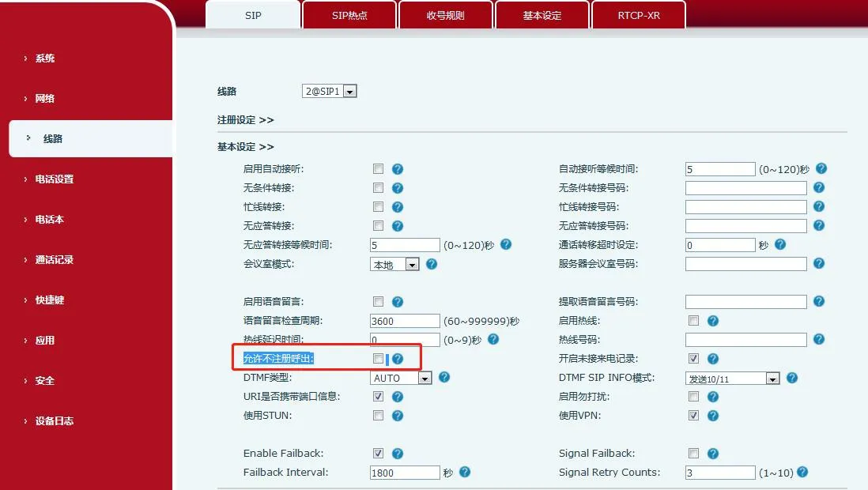Click the help icon next to Enable Failback

pos(398,453)
